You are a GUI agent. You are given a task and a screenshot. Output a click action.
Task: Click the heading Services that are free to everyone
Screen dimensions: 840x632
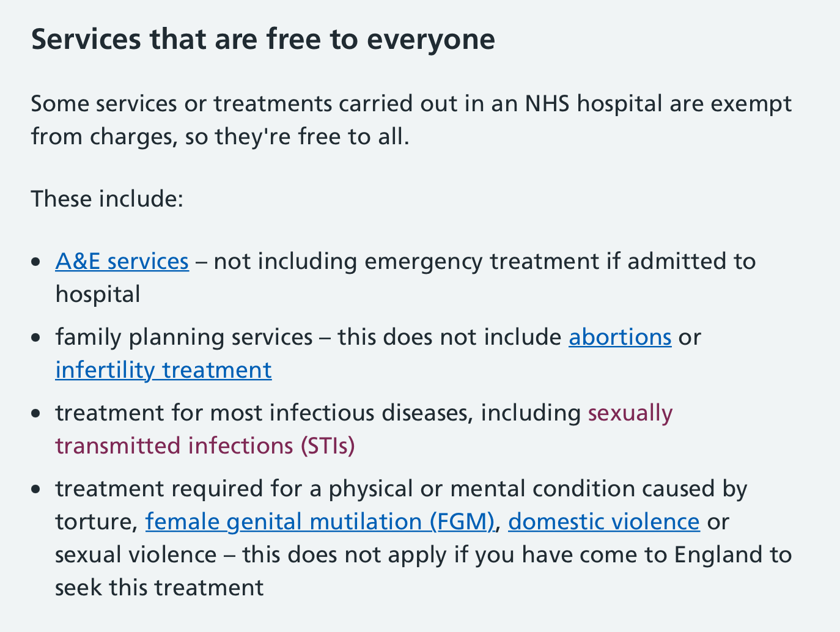263,39
